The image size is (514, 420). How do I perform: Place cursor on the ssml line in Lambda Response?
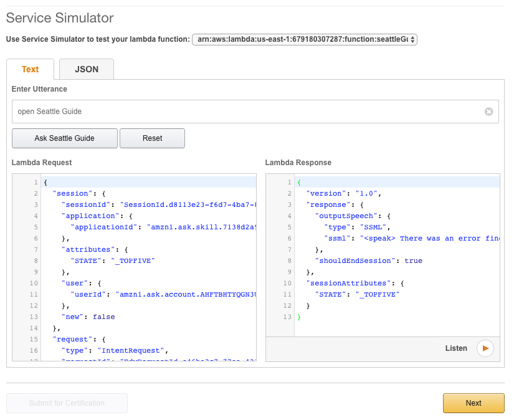click(x=411, y=238)
